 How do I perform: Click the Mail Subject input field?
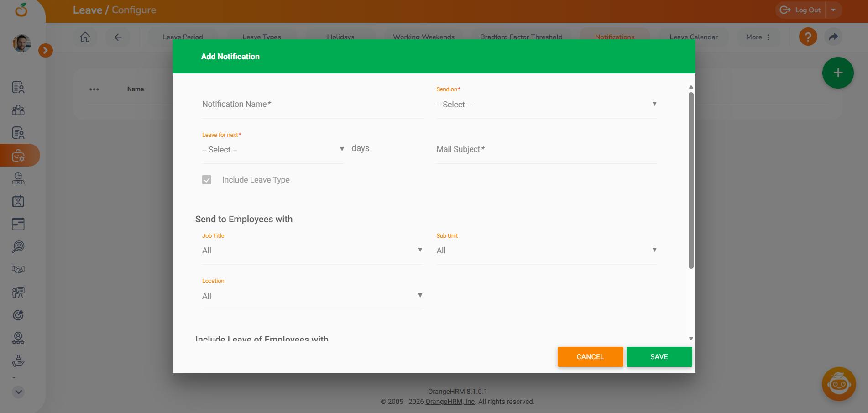547,150
